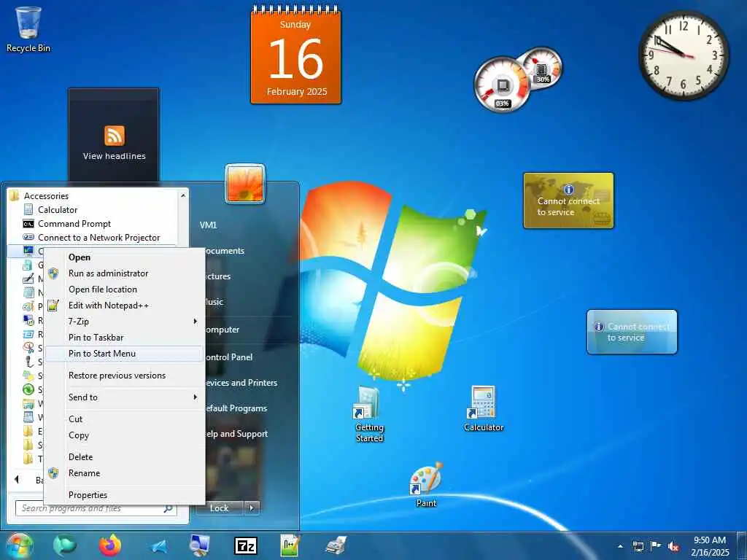The width and height of the screenshot is (747, 560).
Task: Select the Recycle Bin on the desktop
Action: pyautogui.click(x=28, y=29)
